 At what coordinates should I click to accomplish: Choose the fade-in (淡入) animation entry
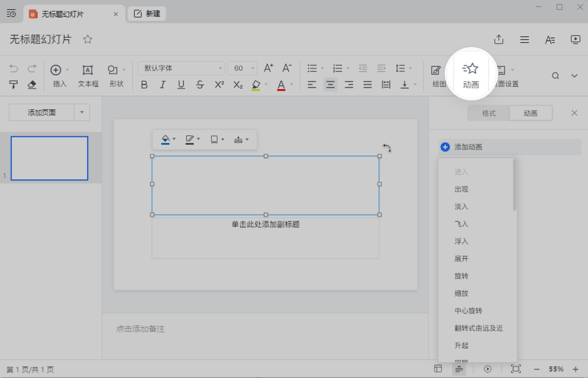461,207
